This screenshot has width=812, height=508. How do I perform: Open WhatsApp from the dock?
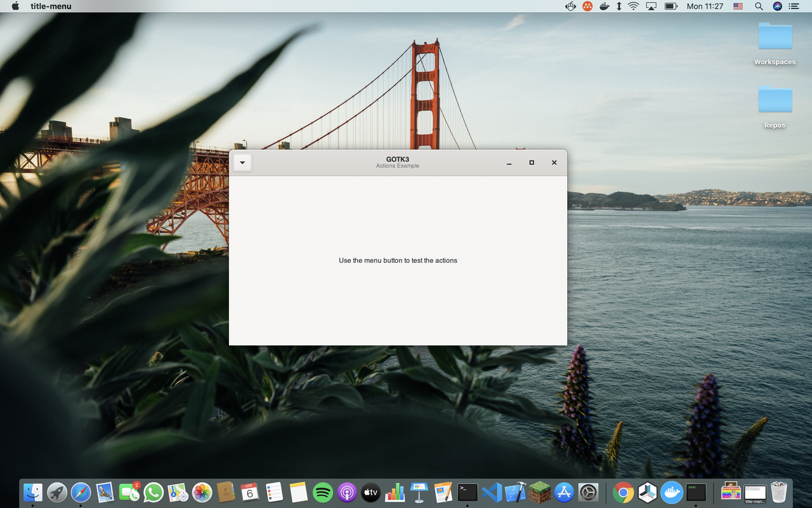coord(154,492)
